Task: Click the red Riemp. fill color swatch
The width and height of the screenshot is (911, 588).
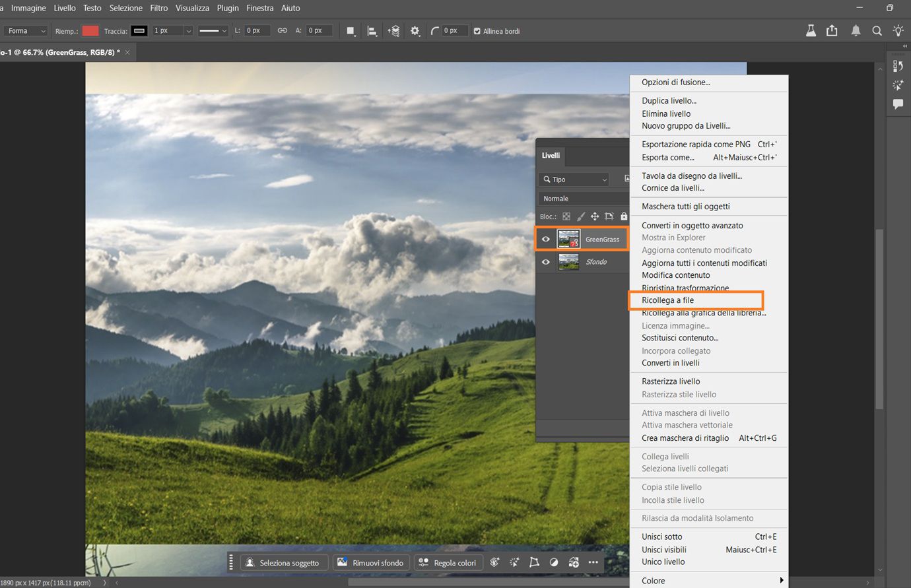Action: pos(90,31)
